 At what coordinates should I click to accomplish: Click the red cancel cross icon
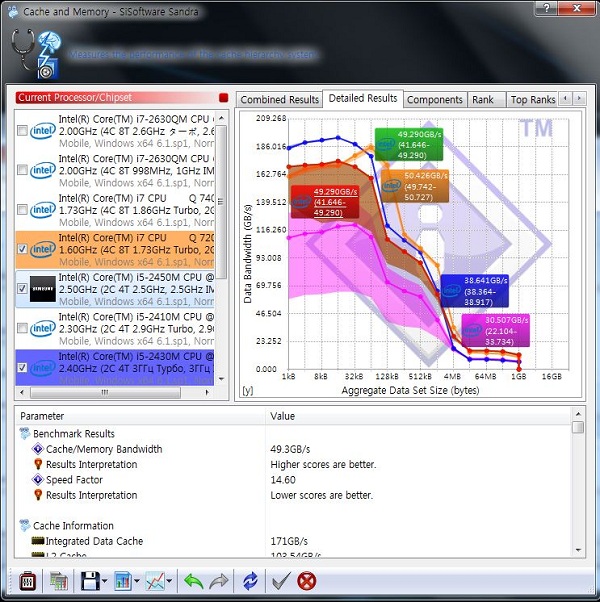pyautogui.click(x=307, y=581)
